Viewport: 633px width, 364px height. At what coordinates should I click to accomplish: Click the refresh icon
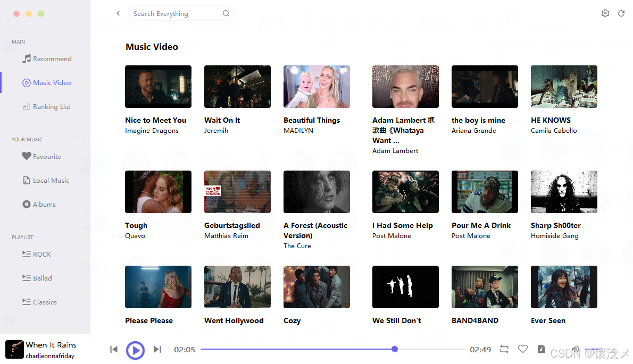pyautogui.click(x=621, y=13)
